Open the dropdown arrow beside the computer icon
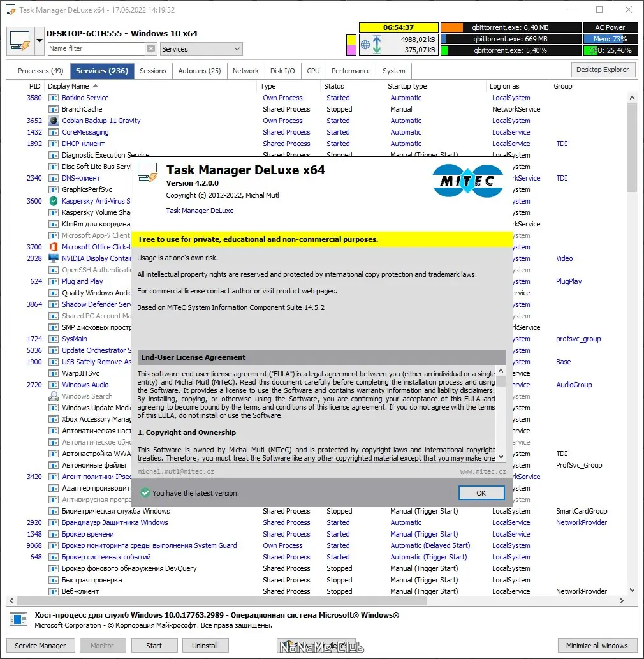This screenshot has height=659, width=644. tap(39, 41)
